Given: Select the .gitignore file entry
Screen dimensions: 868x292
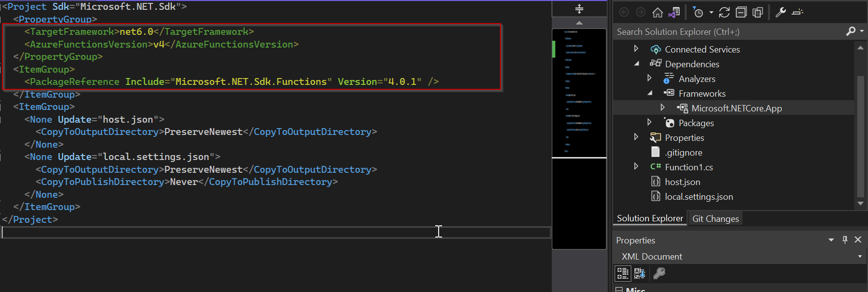Looking at the screenshot, I should [x=683, y=153].
